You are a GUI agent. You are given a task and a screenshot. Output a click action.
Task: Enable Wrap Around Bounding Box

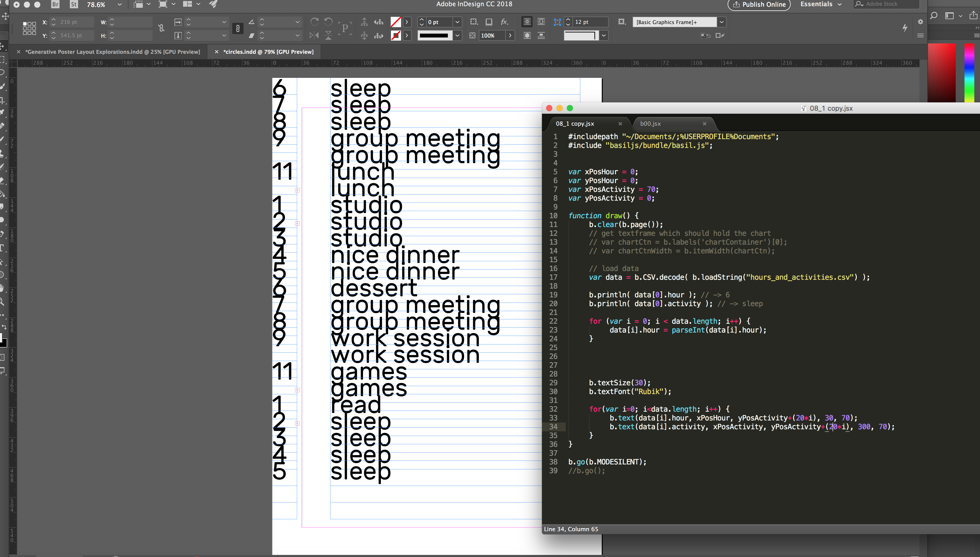click(541, 22)
